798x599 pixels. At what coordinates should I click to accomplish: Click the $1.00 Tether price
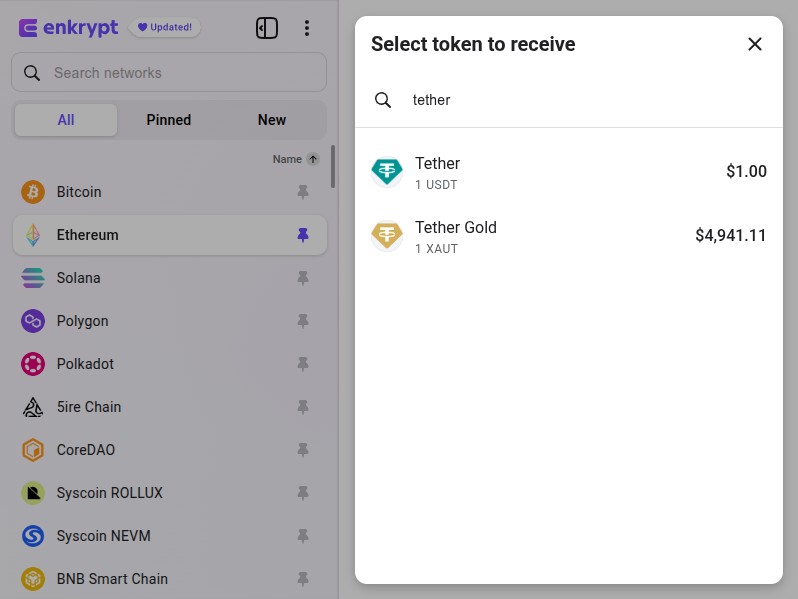pos(746,172)
